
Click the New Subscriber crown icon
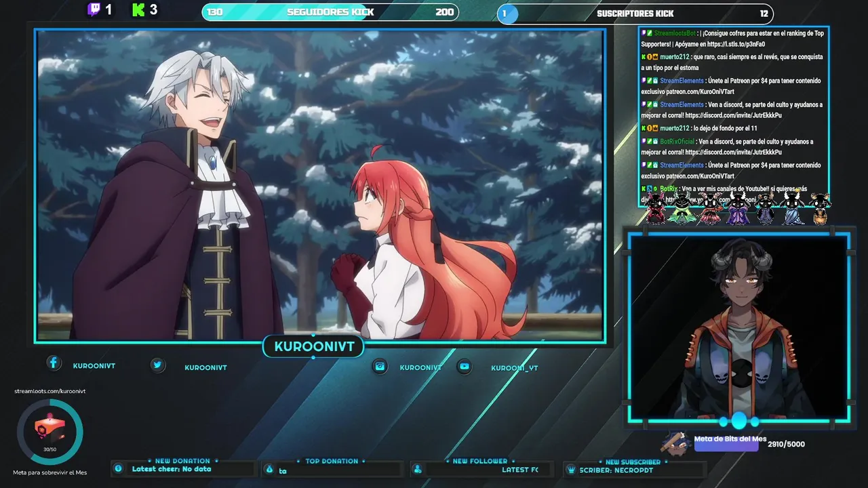coord(571,470)
